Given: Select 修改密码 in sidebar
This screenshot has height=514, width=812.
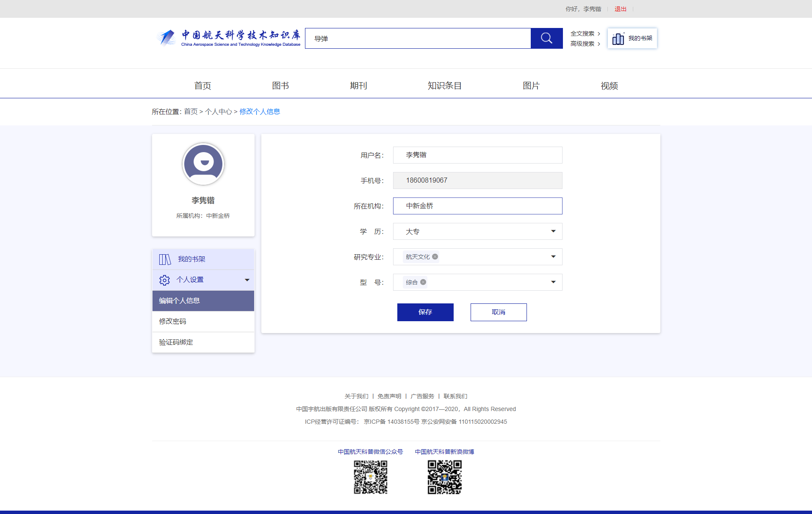Looking at the screenshot, I should (x=203, y=322).
